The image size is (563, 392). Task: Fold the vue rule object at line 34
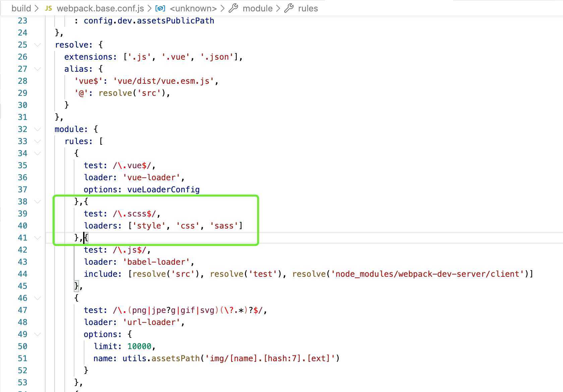pyautogui.click(x=38, y=153)
